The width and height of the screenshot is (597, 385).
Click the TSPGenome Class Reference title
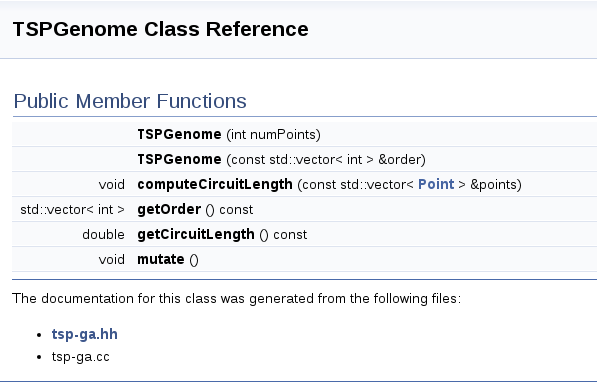161,29
